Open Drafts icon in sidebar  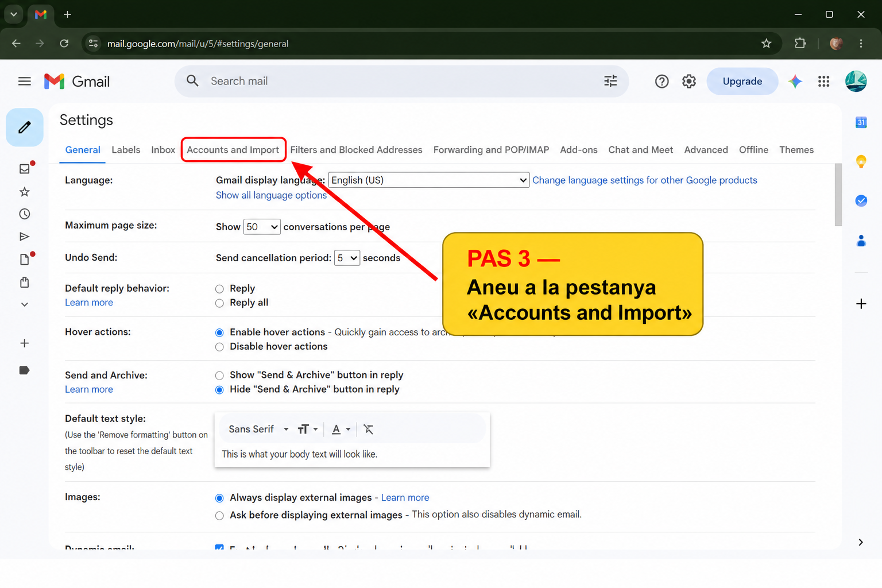[24, 260]
